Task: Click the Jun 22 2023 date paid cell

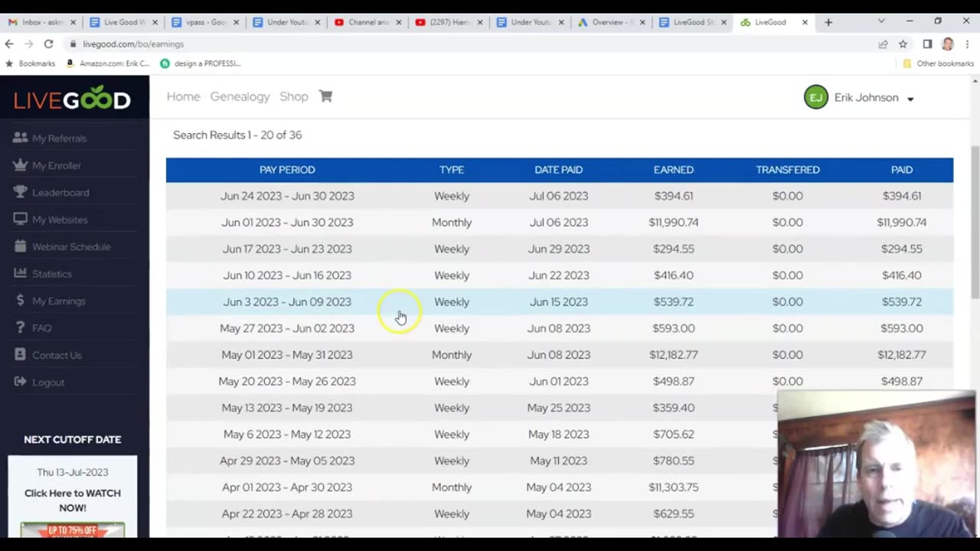Action: click(558, 275)
